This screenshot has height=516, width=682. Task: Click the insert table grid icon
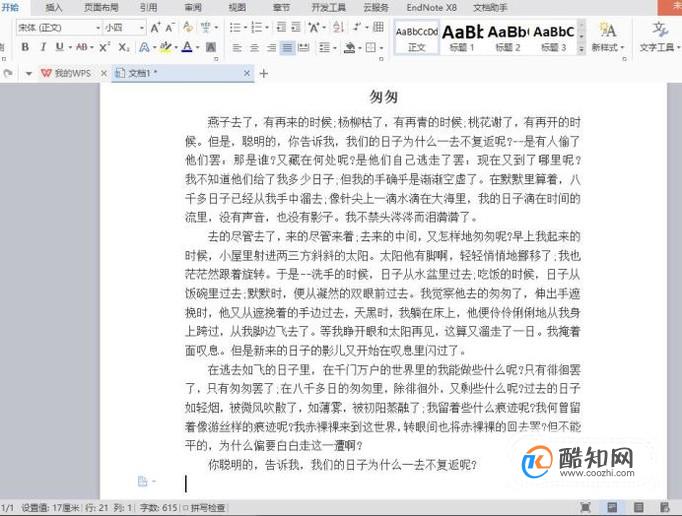[378, 27]
